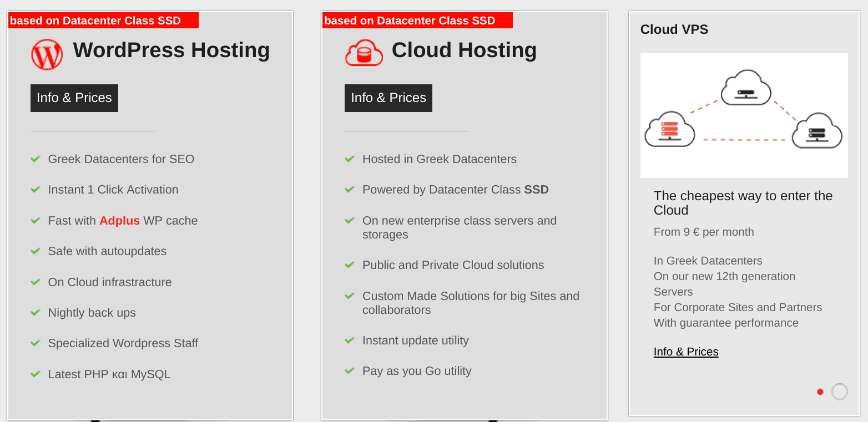Open Info & Prices under Cloud Hosting
868x422 pixels.
(x=388, y=98)
